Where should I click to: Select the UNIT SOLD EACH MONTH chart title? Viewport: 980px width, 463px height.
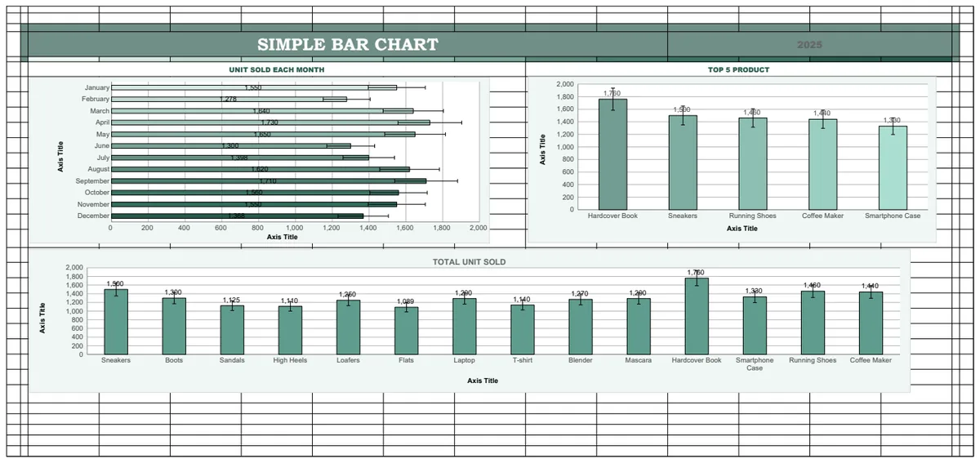coord(276,69)
